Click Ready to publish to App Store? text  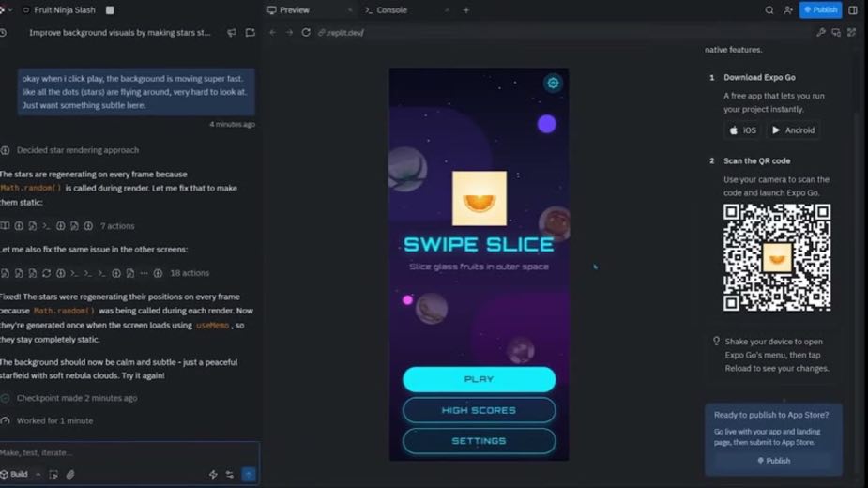(x=771, y=415)
